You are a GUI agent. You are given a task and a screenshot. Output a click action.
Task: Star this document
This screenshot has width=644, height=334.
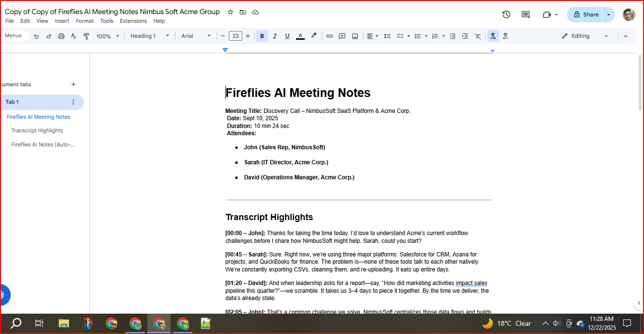(x=230, y=12)
